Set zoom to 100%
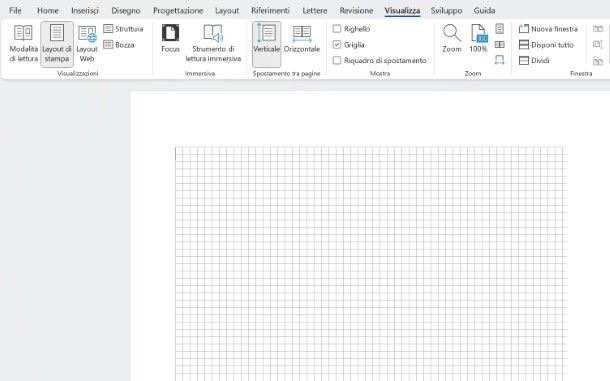 (478, 38)
